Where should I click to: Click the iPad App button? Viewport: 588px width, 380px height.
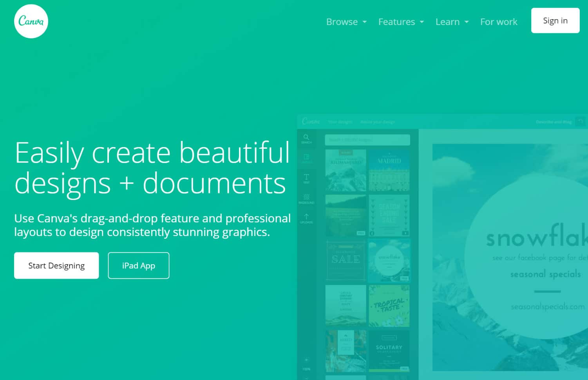point(138,265)
